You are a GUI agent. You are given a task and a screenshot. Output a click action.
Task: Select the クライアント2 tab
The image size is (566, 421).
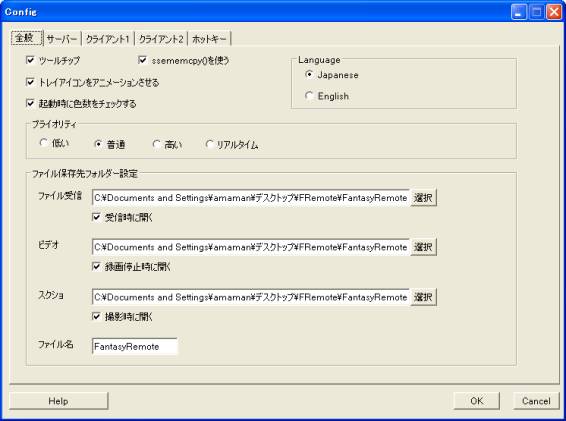161,39
